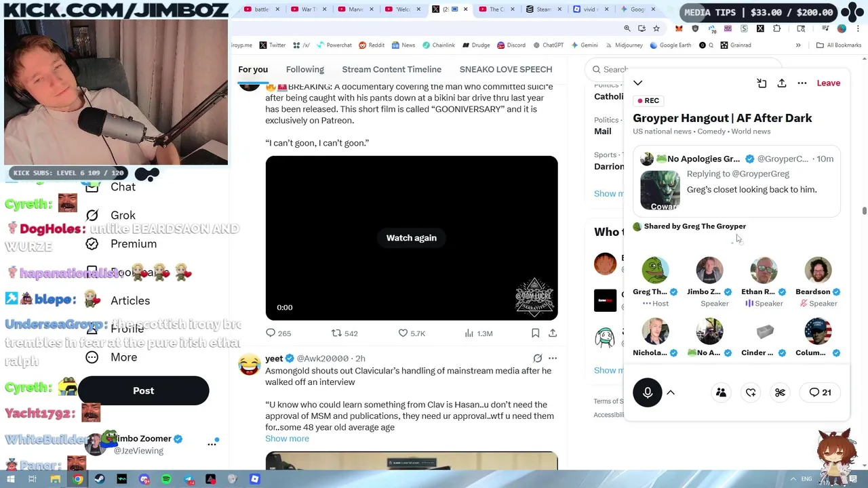868x488 pixels.
Task: Toggle the microphone in the Space
Action: [648, 392]
